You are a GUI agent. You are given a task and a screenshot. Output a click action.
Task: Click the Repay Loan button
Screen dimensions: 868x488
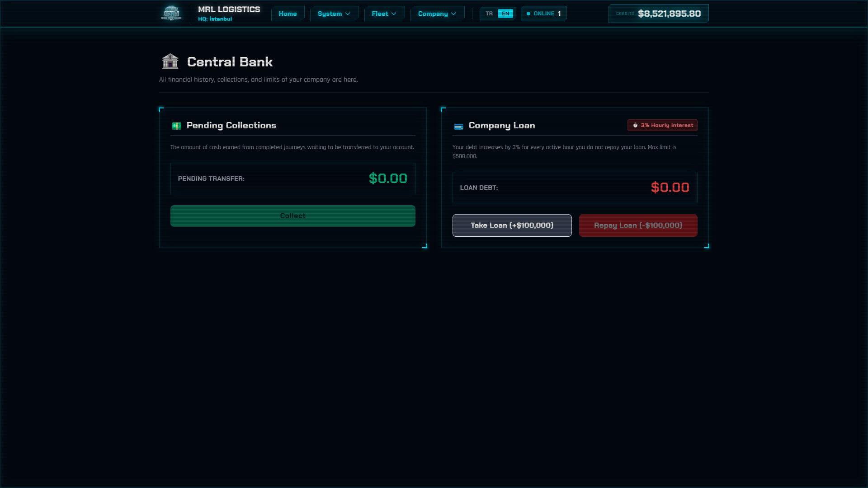638,225
